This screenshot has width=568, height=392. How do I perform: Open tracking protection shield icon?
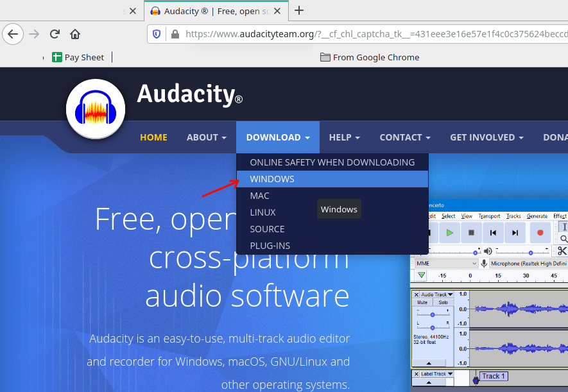pyautogui.click(x=157, y=34)
